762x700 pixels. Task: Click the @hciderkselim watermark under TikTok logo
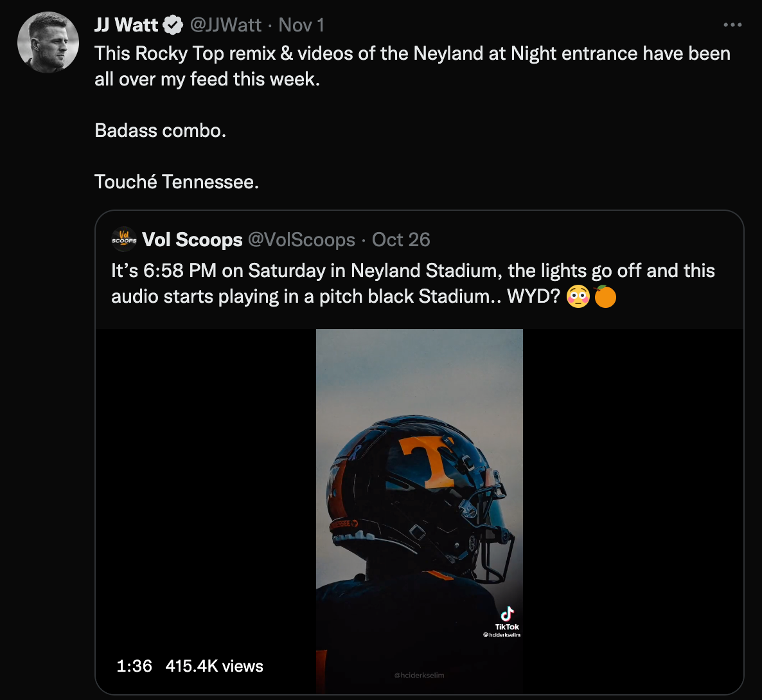pyautogui.click(x=502, y=635)
